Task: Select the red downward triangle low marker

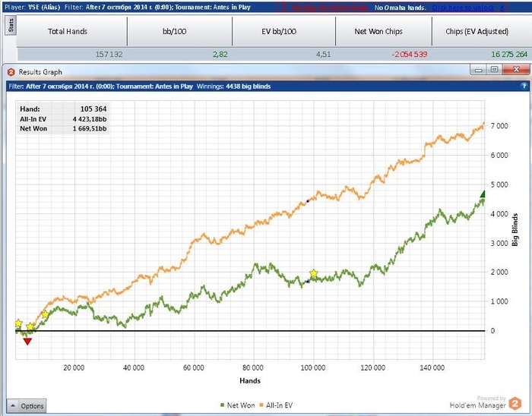Action: pyautogui.click(x=27, y=342)
